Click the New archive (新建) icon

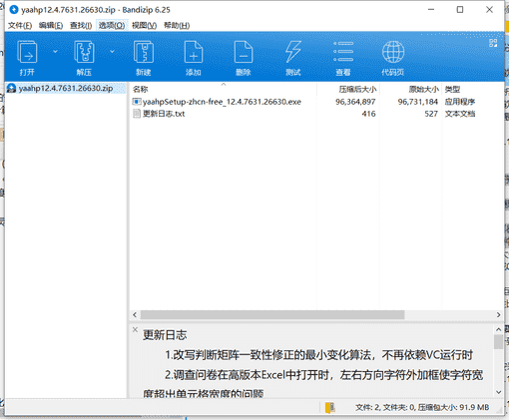point(144,52)
